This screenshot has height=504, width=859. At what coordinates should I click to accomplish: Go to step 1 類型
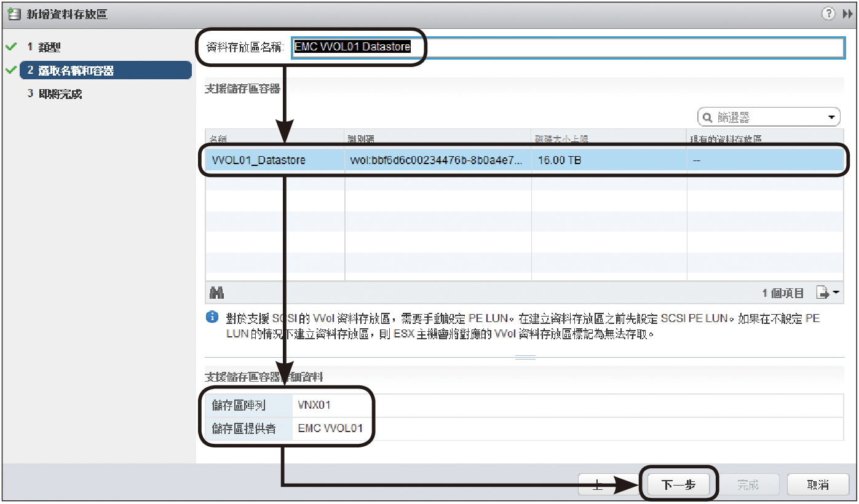tap(44, 47)
